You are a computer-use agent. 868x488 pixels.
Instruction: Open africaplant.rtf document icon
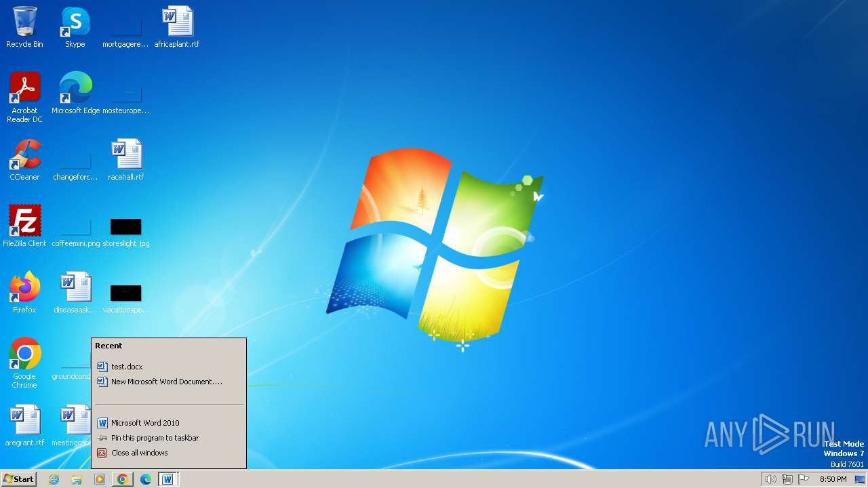point(177,28)
